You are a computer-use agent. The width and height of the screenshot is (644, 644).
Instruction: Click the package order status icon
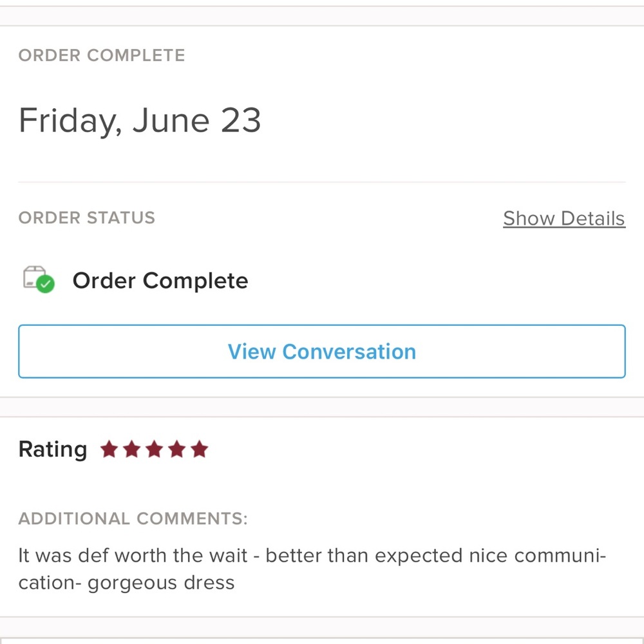[x=35, y=278]
